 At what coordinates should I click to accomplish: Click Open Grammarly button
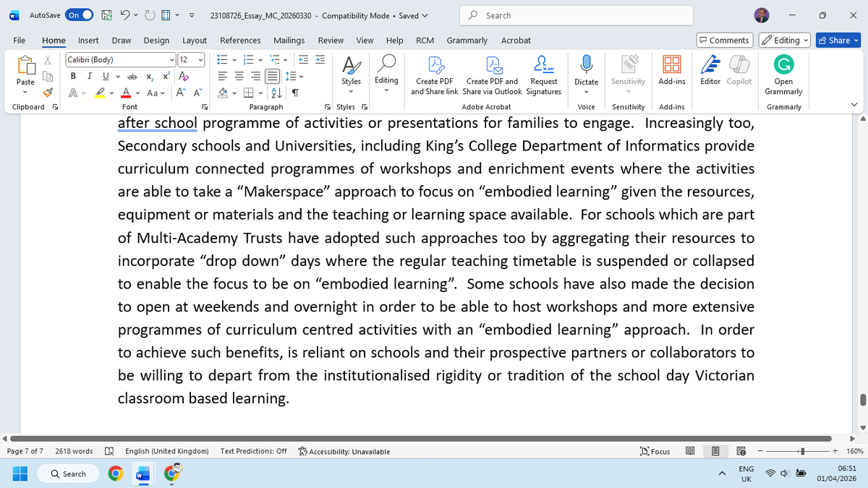(x=783, y=74)
